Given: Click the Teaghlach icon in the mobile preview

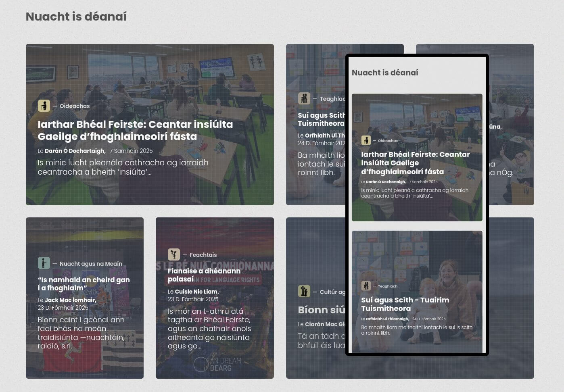Looking at the screenshot, I should pos(366,286).
